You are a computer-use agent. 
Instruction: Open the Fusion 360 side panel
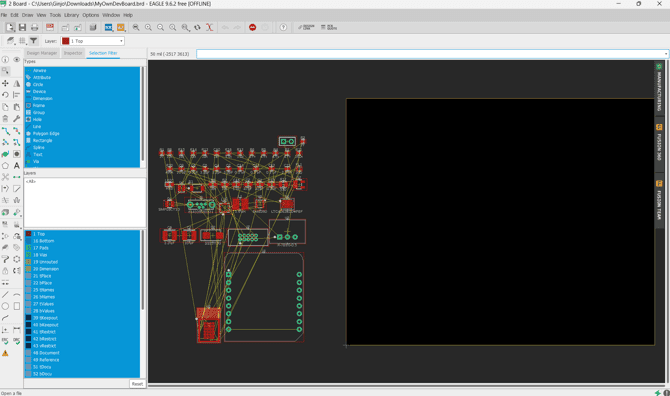coord(659,143)
